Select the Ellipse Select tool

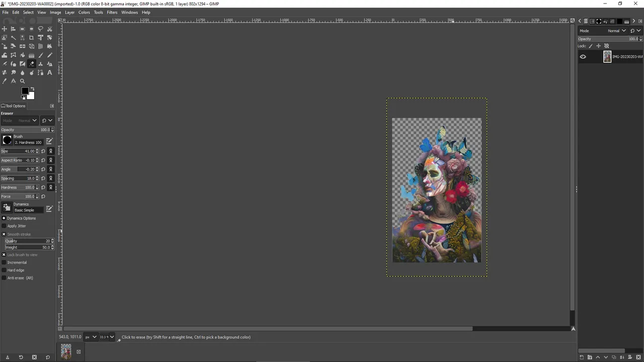point(31,29)
